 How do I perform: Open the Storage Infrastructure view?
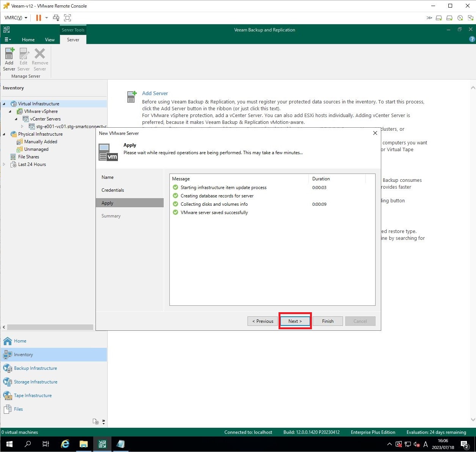(54, 382)
